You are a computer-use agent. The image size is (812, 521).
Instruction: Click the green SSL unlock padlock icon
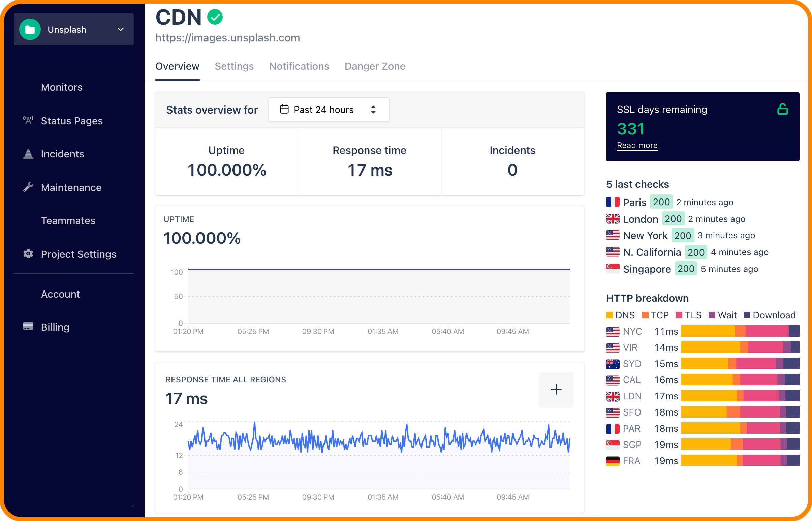pos(782,109)
